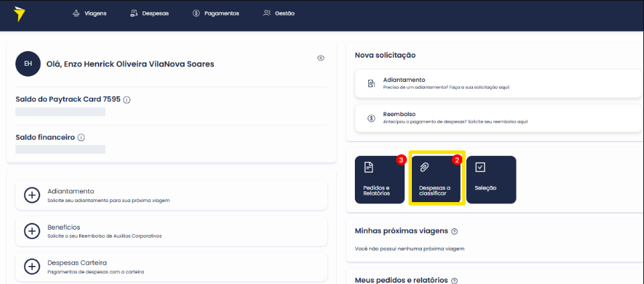Click 'Minhas próximas viagens' heading

point(401,231)
